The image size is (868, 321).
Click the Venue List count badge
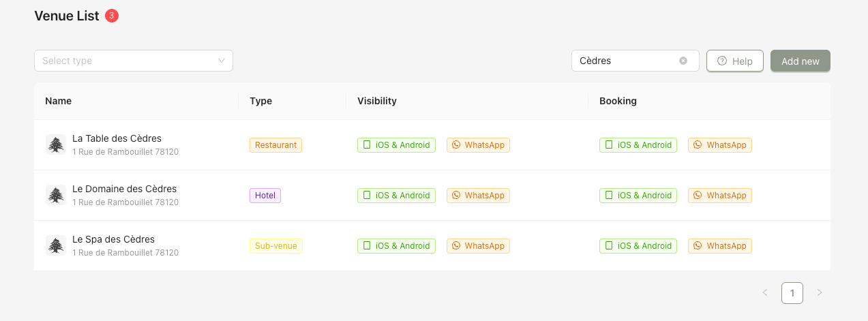(112, 16)
